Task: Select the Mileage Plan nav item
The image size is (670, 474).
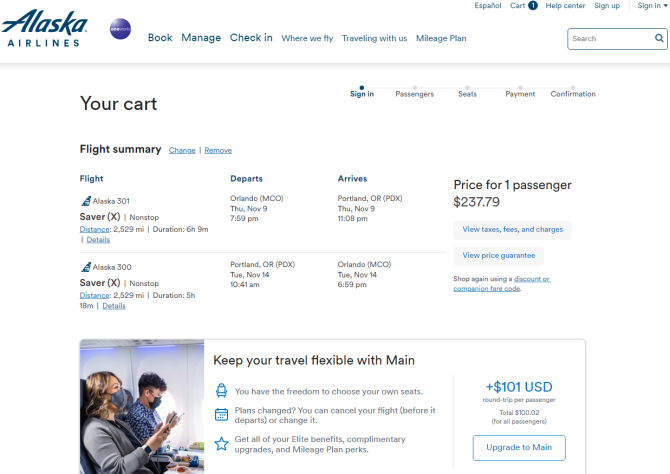Action: tap(441, 38)
